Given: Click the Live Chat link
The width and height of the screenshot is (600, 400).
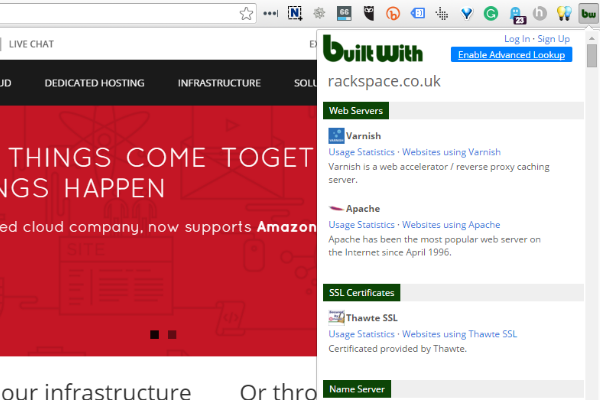Looking at the screenshot, I should click(x=32, y=44).
